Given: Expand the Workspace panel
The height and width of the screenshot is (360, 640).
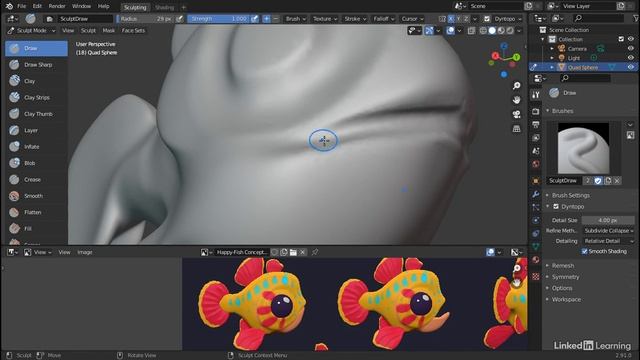Looking at the screenshot, I should pos(566,300).
